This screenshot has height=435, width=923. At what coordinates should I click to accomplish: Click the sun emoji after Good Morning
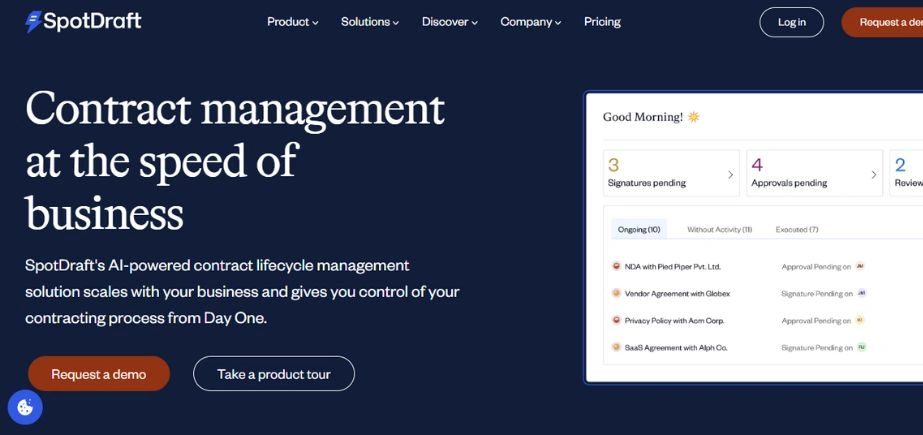click(694, 117)
